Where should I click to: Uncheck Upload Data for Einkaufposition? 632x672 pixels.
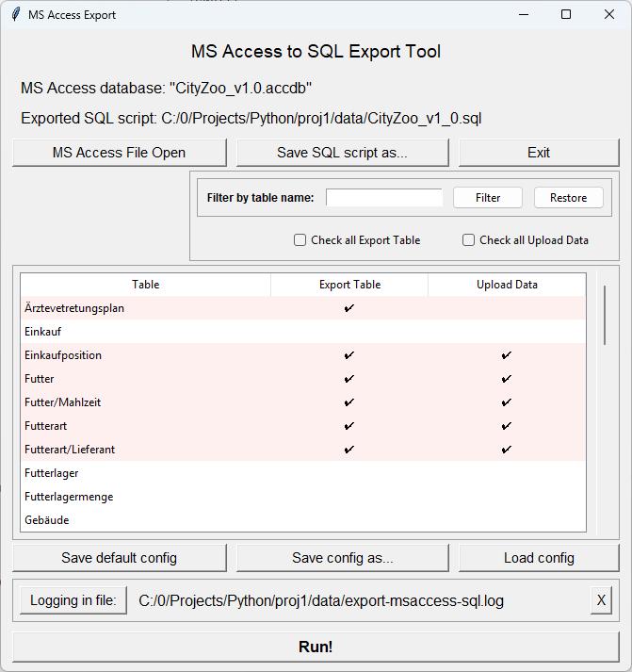507,355
